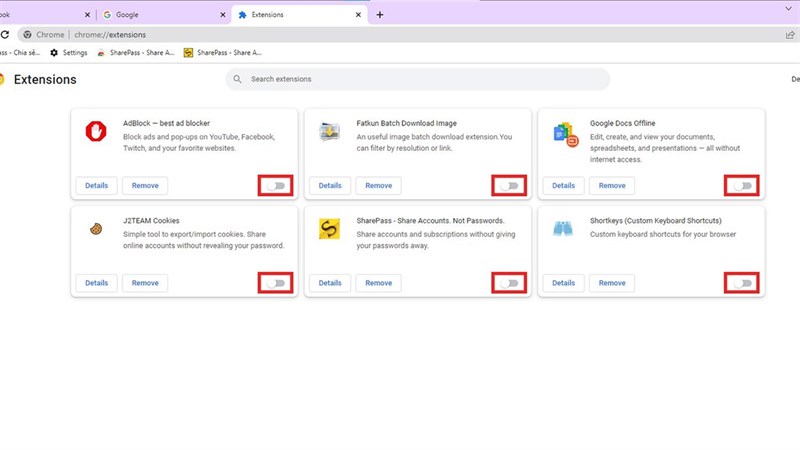
Task: Click the AdBlock red hand icon
Action: click(96, 131)
